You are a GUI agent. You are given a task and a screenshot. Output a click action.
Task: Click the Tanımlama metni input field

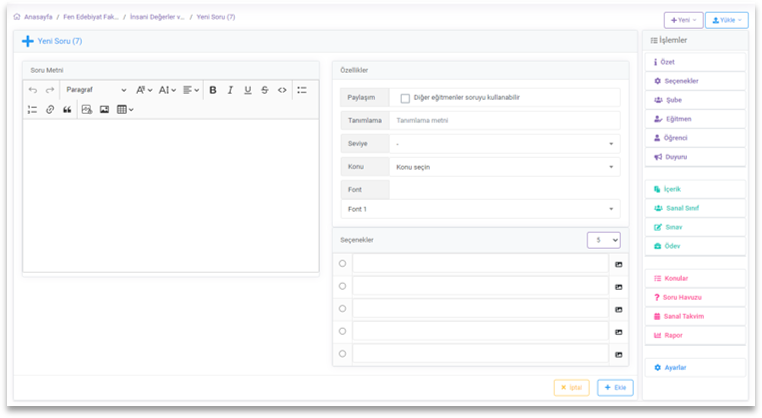[x=504, y=121]
